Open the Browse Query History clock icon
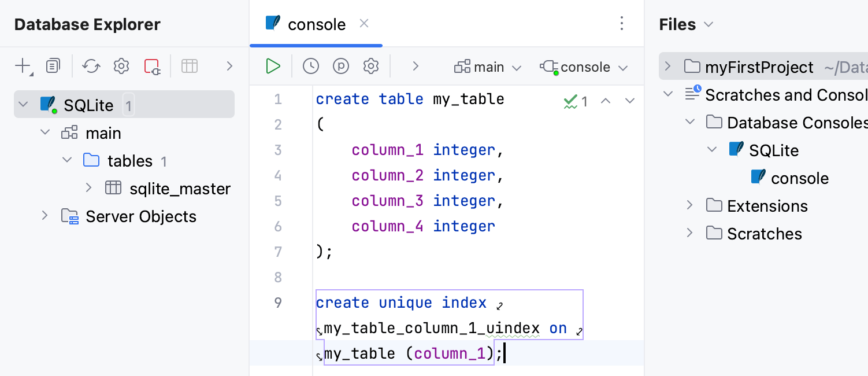The height and width of the screenshot is (376, 868). pos(311,67)
